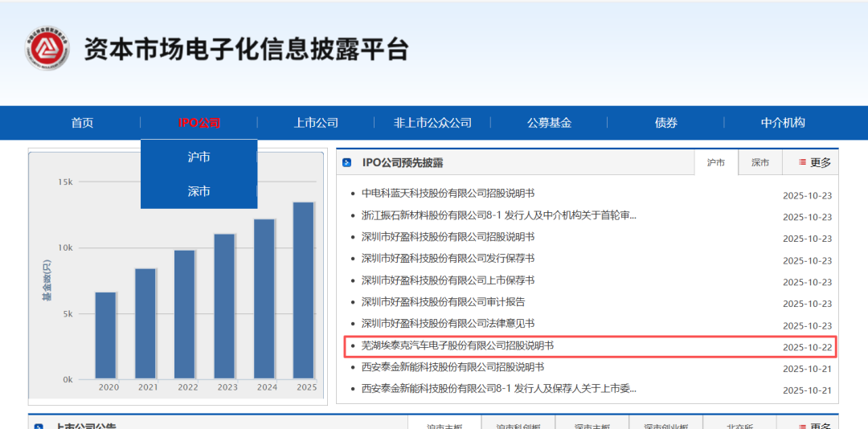868x429 pixels.
Task: Click the date beside 浙江振石新材料 row
Action: pyautogui.click(x=807, y=218)
